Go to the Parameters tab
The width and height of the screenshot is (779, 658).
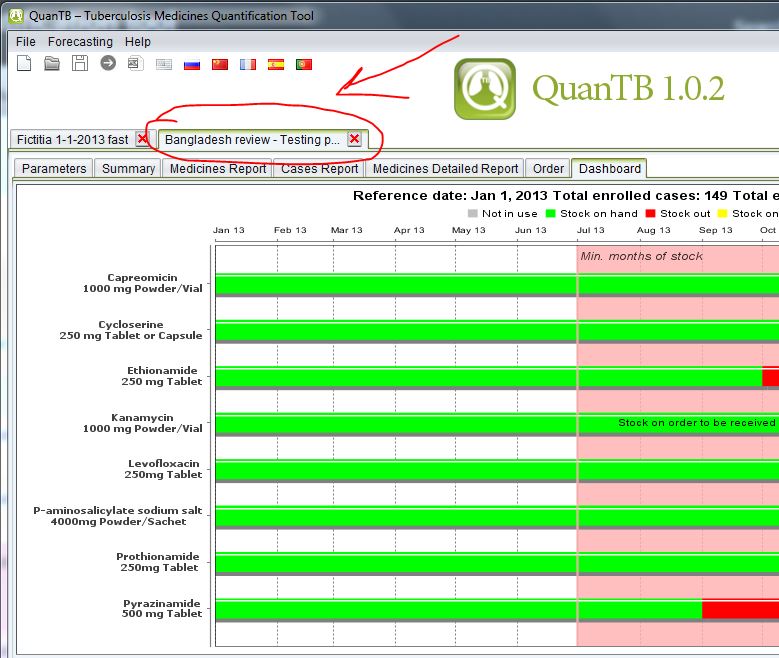pyautogui.click(x=54, y=168)
